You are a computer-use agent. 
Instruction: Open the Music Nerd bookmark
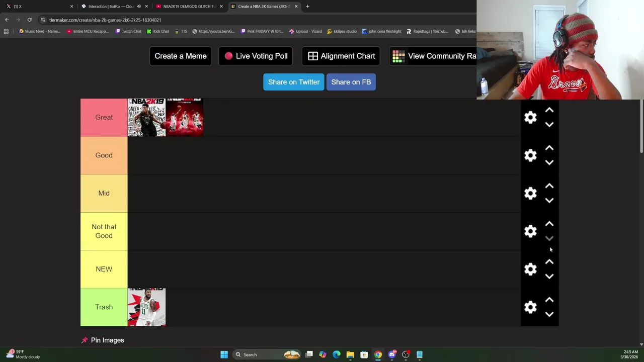point(39,32)
